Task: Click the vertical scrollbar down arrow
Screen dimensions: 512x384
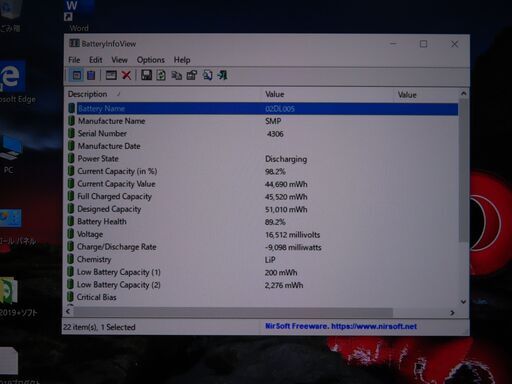Action: coord(463,302)
